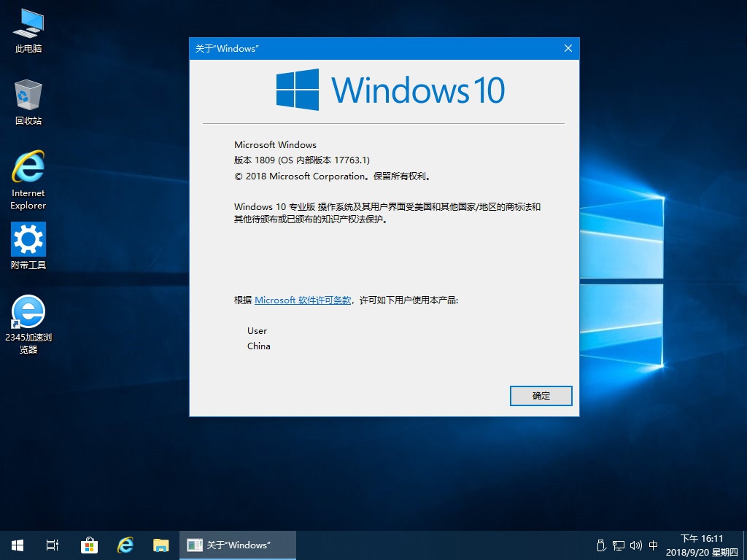This screenshot has height=560, width=747.
Task: Click the organization text China
Action: click(x=259, y=346)
